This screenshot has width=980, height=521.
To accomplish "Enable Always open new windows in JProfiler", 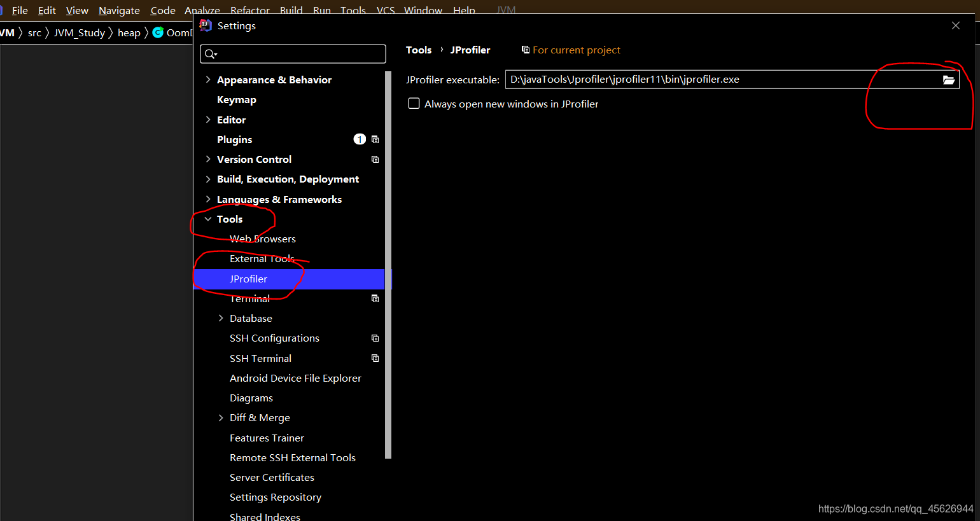I will tap(414, 104).
